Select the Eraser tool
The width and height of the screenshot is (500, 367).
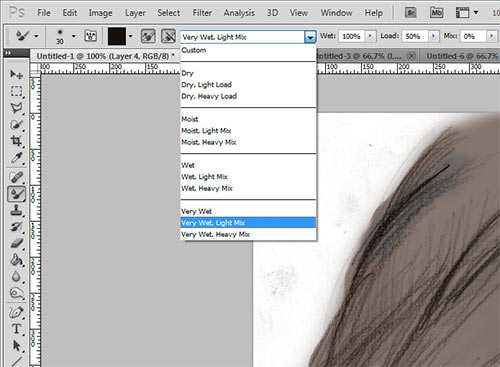tap(16, 243)
